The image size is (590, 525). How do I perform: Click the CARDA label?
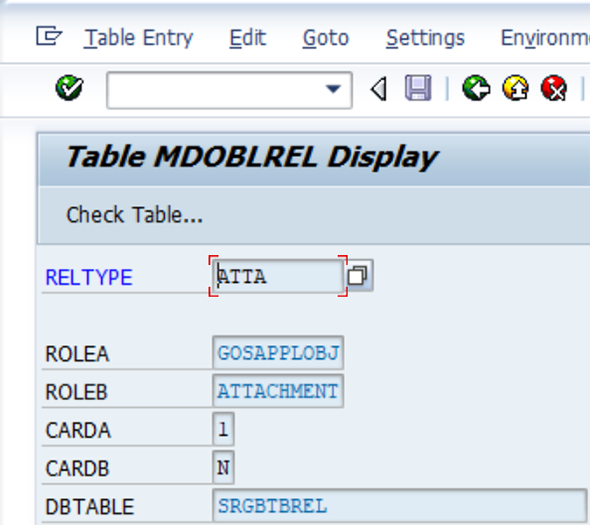click(x=78, y=430)
